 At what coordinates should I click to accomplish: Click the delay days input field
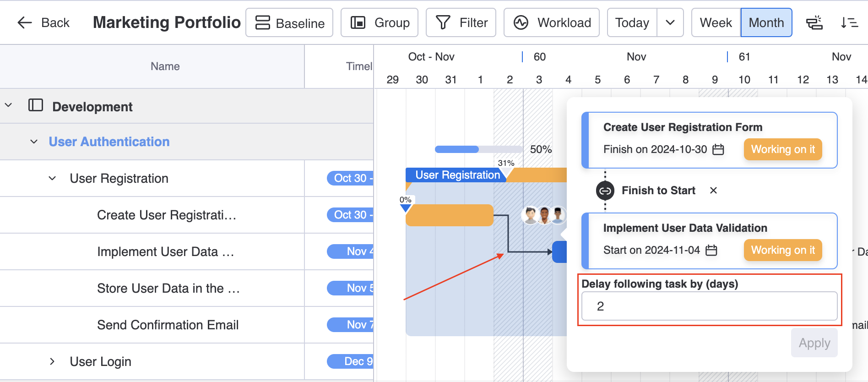tap(709, 306)
